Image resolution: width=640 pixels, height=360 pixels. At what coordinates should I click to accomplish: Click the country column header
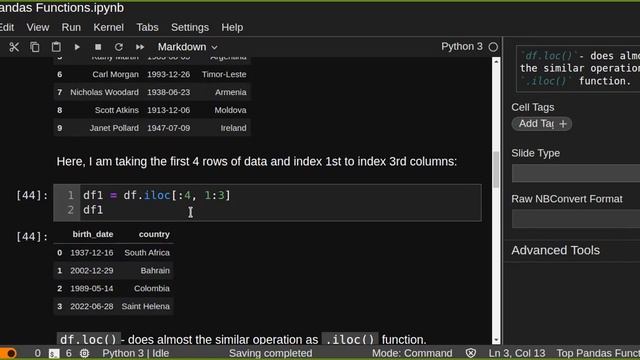coord(154,234)
